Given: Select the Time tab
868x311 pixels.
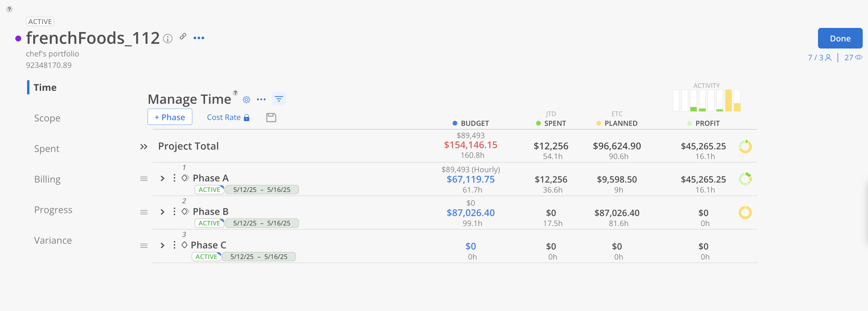Looking at the screenshot, I should click(45, 88).
